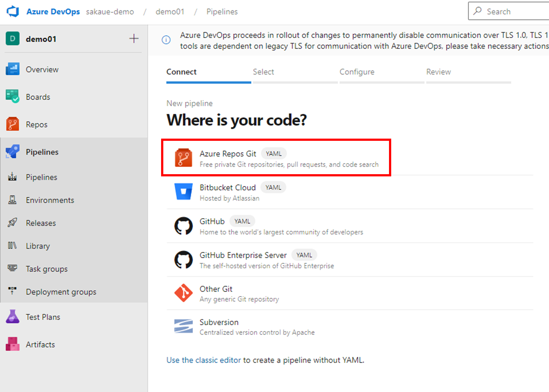549x392 pixels.
Task: Open the Test Plans flask icon
Action: tap(12, 317)
